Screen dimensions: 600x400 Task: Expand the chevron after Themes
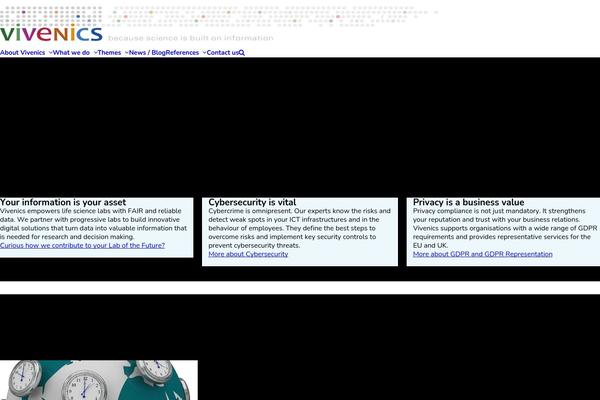[x=126, y=53]
